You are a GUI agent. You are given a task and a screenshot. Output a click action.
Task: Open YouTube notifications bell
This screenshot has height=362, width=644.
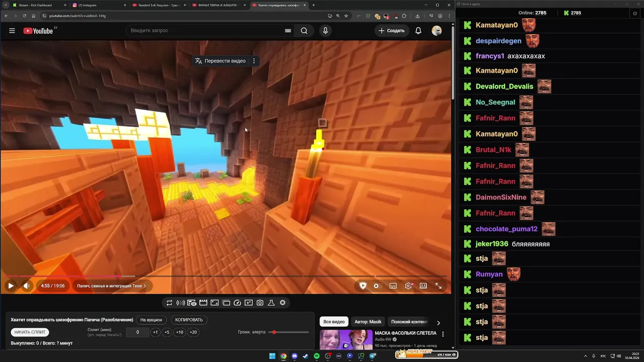pyautogui.click(x=418, y=31)
